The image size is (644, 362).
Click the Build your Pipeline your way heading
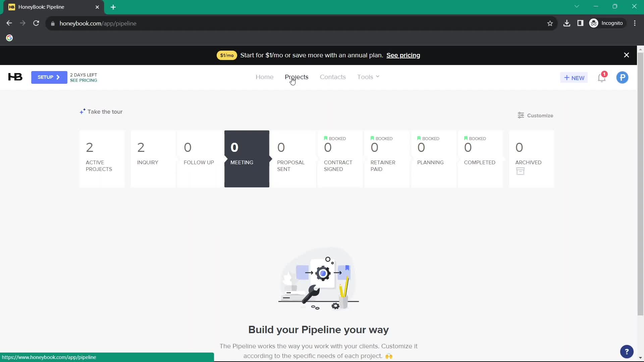click(318, 329)
